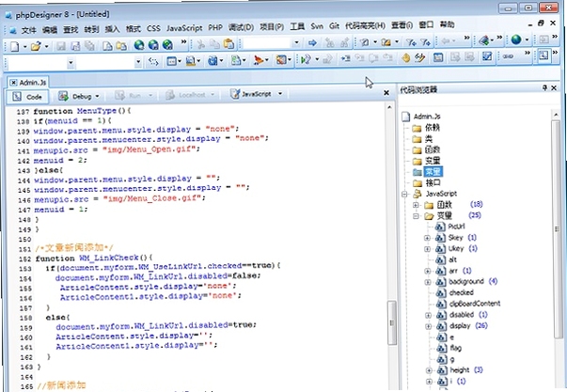Click the framed window icon after pencil

tap(438, 57)
